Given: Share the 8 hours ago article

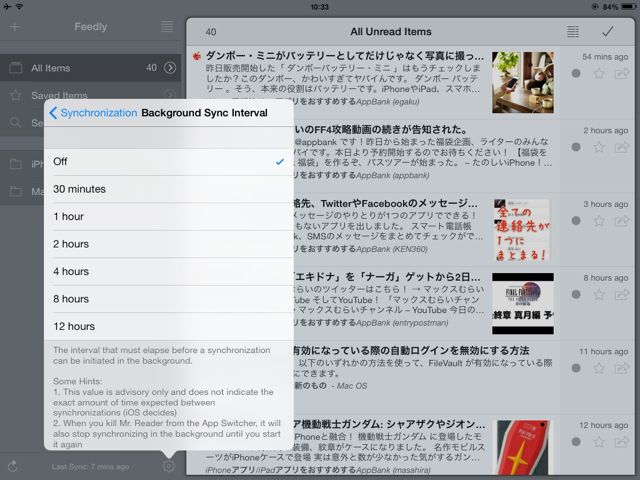Looking at the screenshot, I should (622, 294).
